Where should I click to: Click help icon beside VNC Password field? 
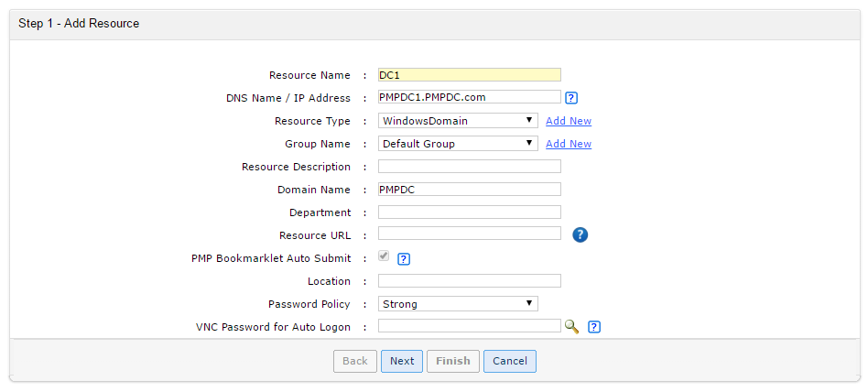[x=594, y=326]
